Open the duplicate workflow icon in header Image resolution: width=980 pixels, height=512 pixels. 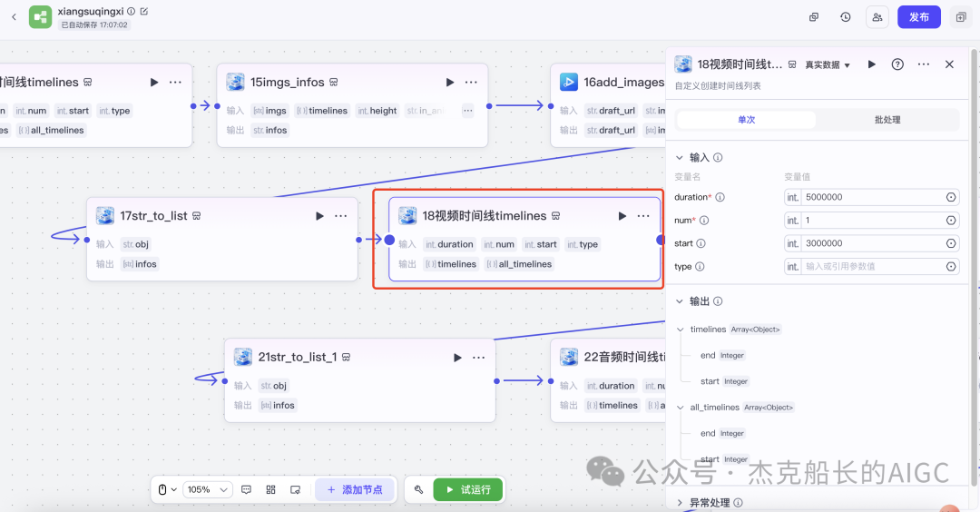[x=814, y=17]
